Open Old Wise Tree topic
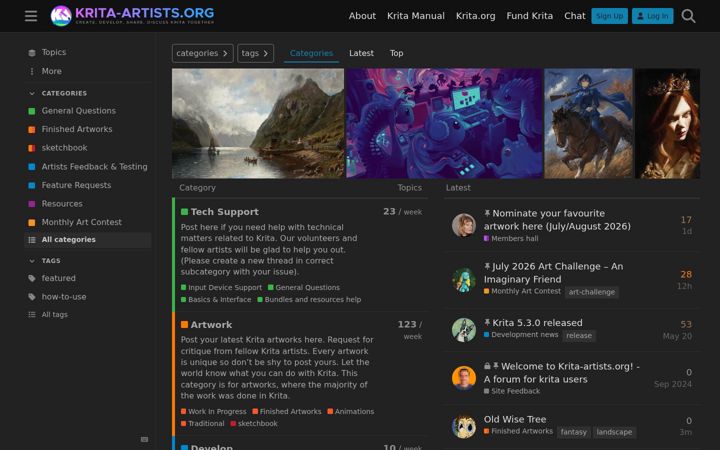Image resolution: width=720 pixels, height=450 pixels. pos(515,419)
